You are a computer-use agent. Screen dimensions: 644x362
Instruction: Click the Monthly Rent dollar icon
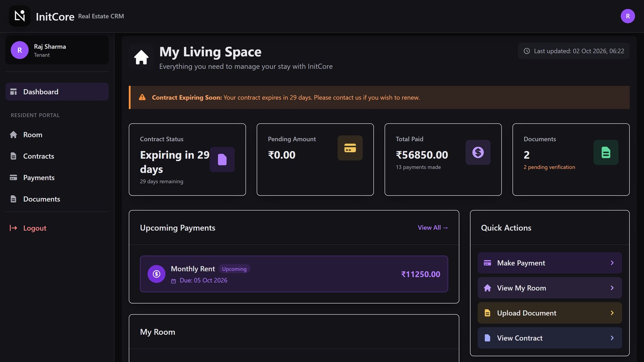157,274
